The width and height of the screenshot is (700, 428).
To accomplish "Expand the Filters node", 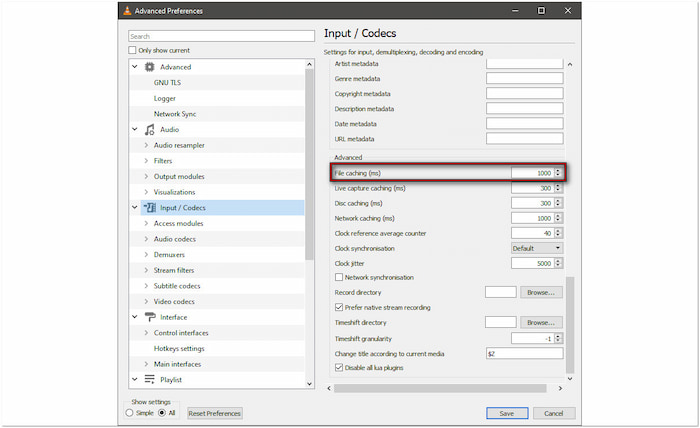I will 146,161.
